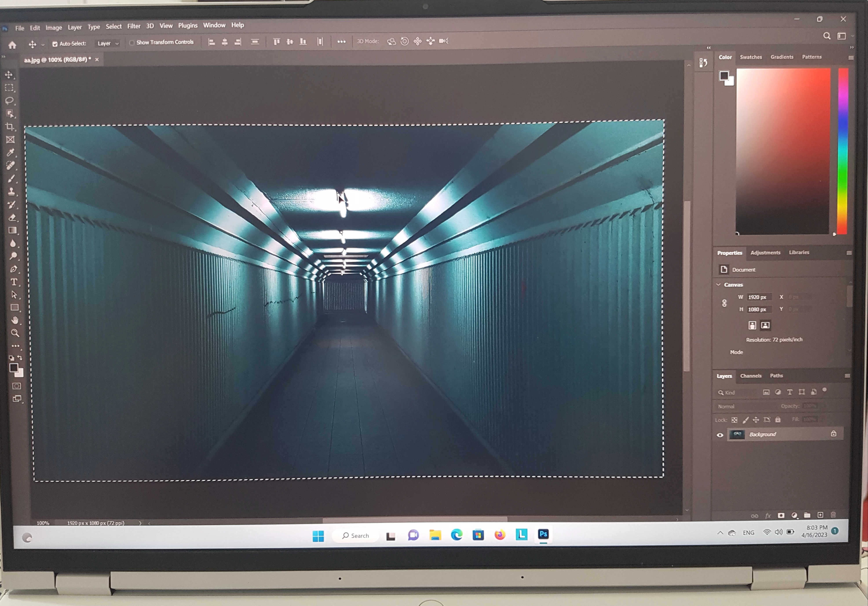Open the Layer auto-select dropdown
Image resolution: width=868 pixels, height=606 pixels.
(108, 44)
